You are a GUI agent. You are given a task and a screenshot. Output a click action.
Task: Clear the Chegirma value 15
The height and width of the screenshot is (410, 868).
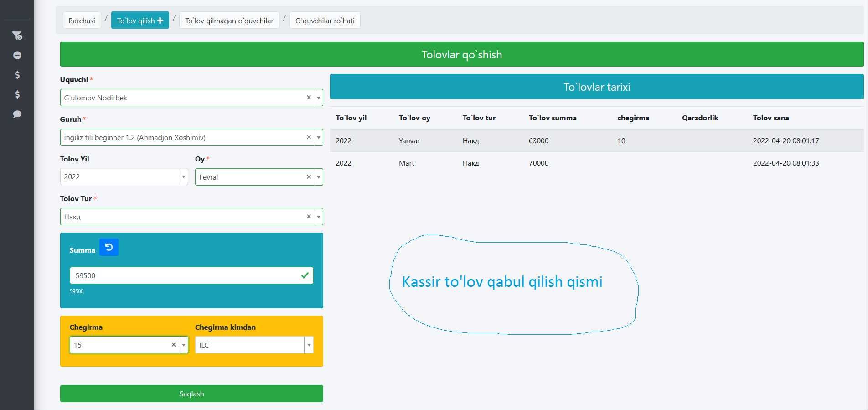point(174,345)
